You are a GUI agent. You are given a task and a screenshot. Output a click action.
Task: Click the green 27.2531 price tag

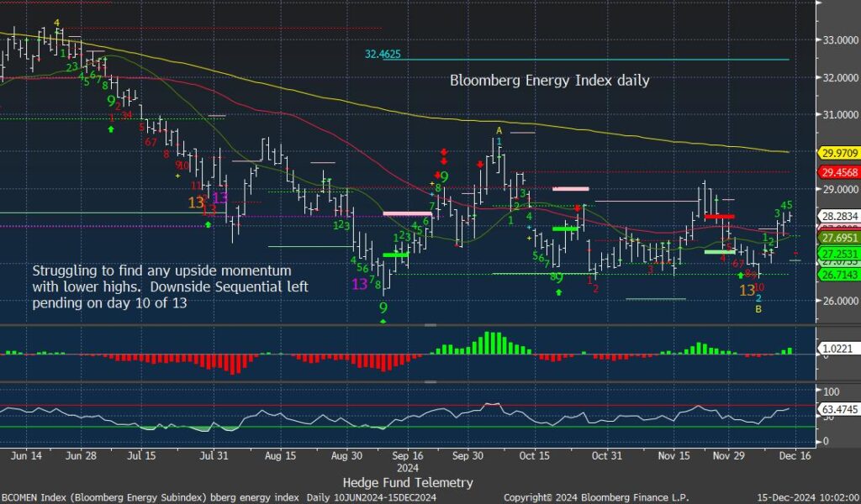pyautogui.click(x=839, y=254)
